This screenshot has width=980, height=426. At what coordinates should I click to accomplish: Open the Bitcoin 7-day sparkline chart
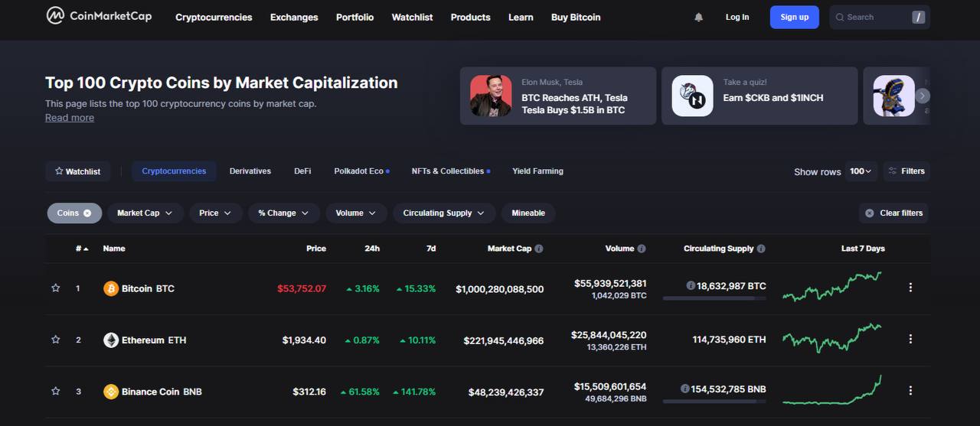pos(832,287)
